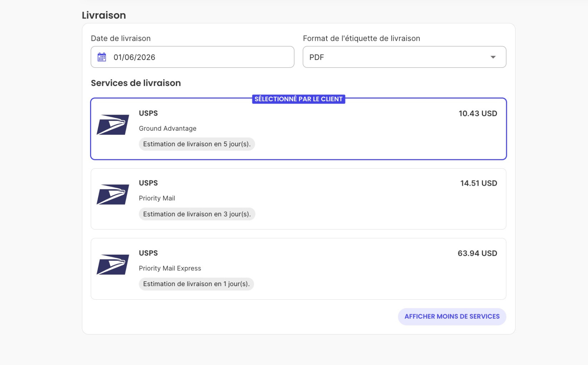Click Afficher moins de services button
This screenshot has height=365, width=588.
coord(452,316)
